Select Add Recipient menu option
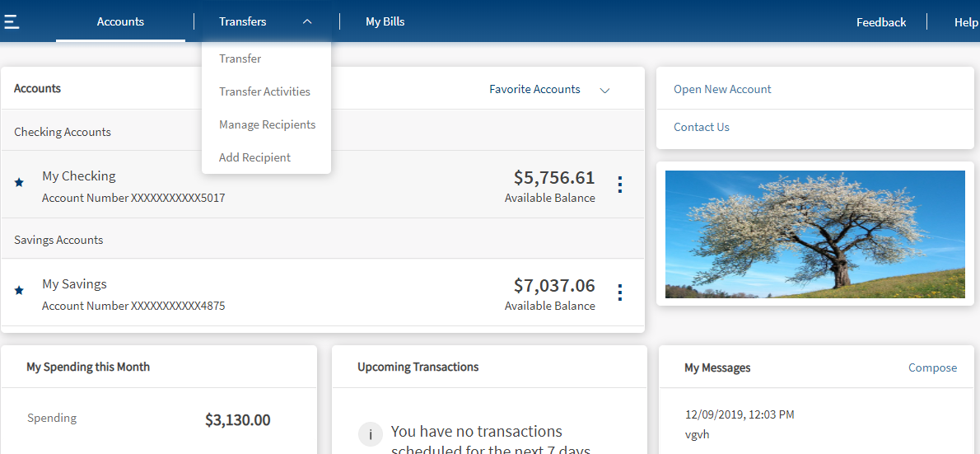 click(254, 157)
